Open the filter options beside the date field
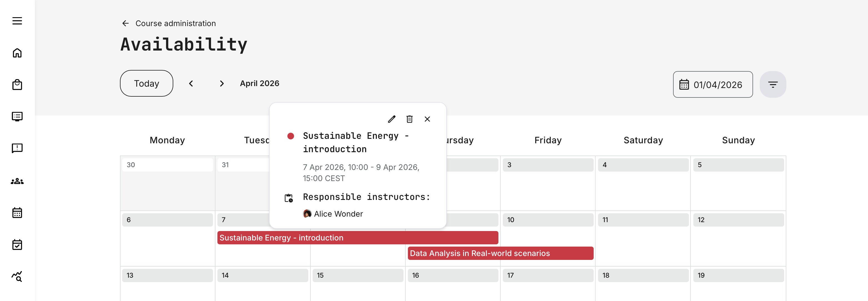Screen dimensions: 868x301 tap(773, 84)
